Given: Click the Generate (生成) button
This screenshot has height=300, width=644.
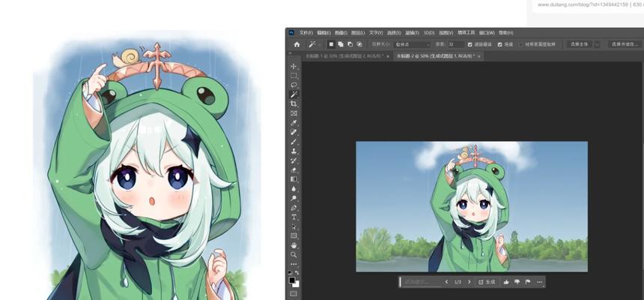Looking at the screenshot, I should click(487, 282).
